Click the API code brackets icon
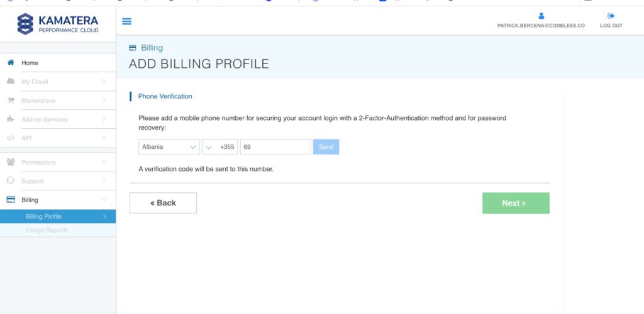 (10, 138)
